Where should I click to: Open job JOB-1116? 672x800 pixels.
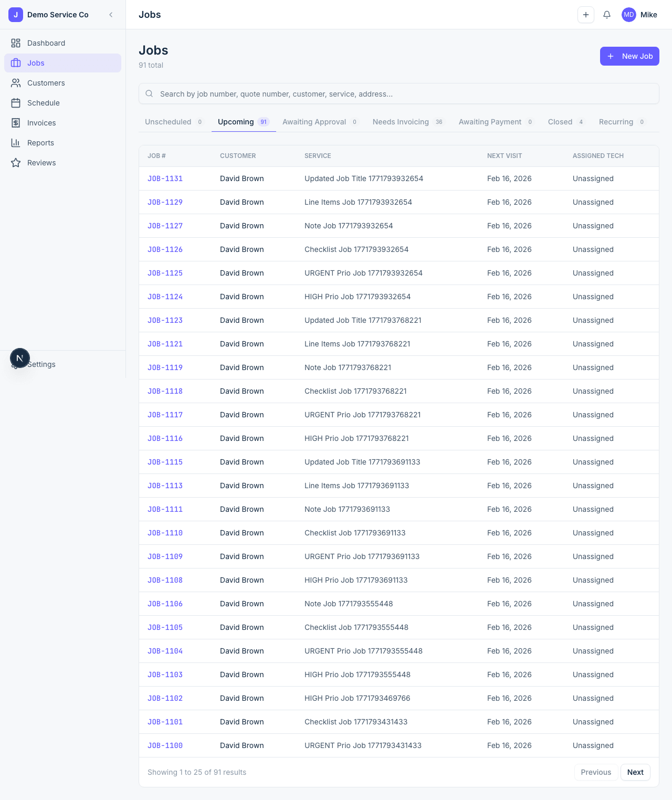coord(165,438)
